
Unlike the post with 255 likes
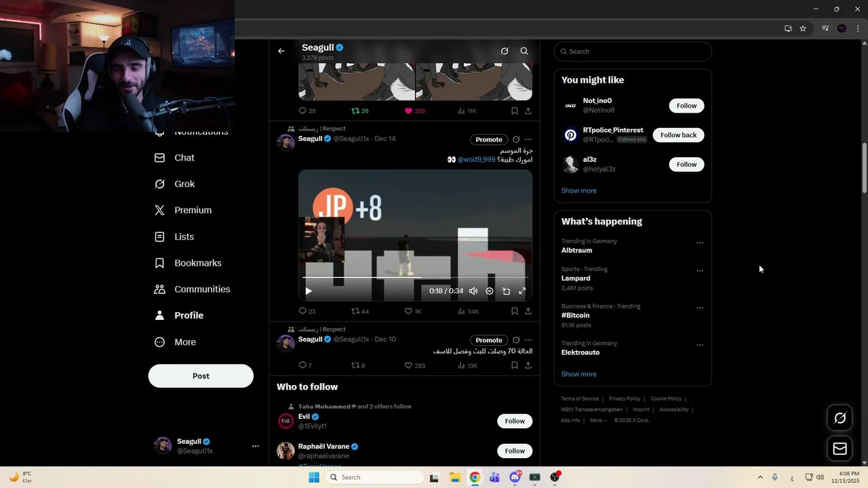coord(414,110)
